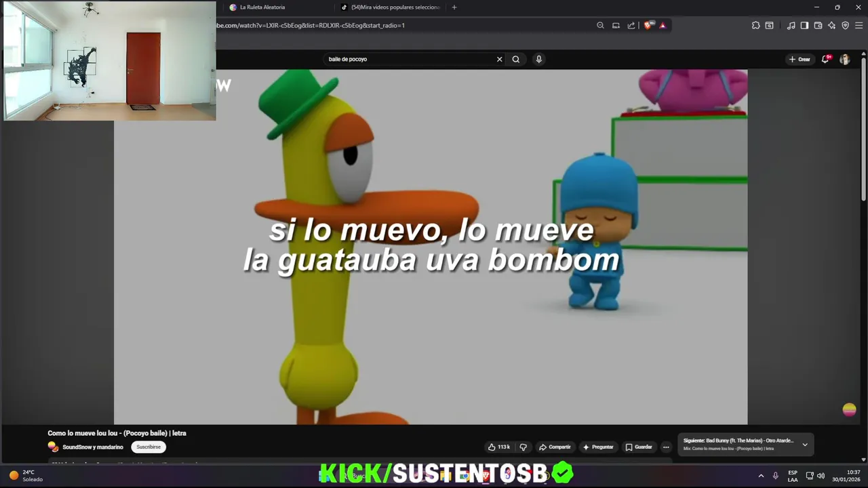Save the video with Guardar

click(x=639, y=447)
